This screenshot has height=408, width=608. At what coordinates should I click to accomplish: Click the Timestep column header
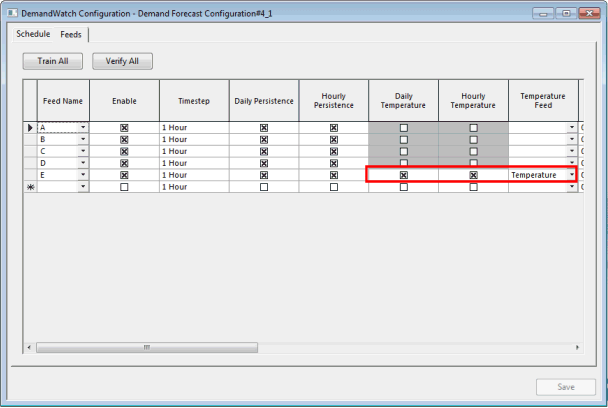[x=194, y=101]
